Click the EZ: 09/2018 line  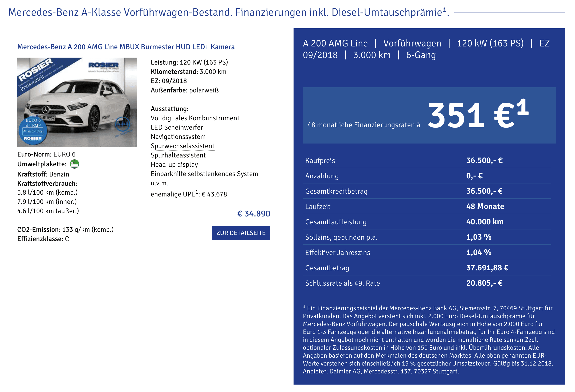(x=169, y=81)
